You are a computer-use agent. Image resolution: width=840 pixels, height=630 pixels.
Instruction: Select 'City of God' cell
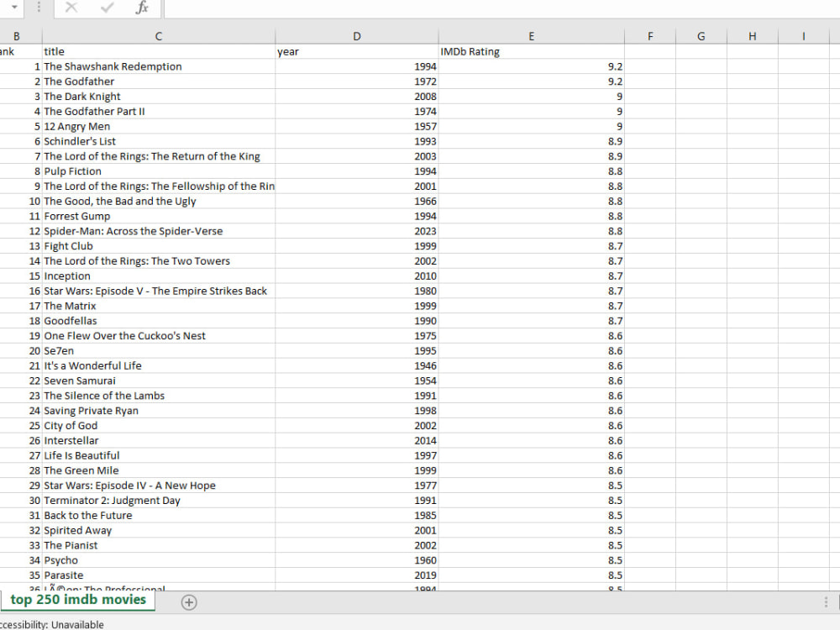159,426
